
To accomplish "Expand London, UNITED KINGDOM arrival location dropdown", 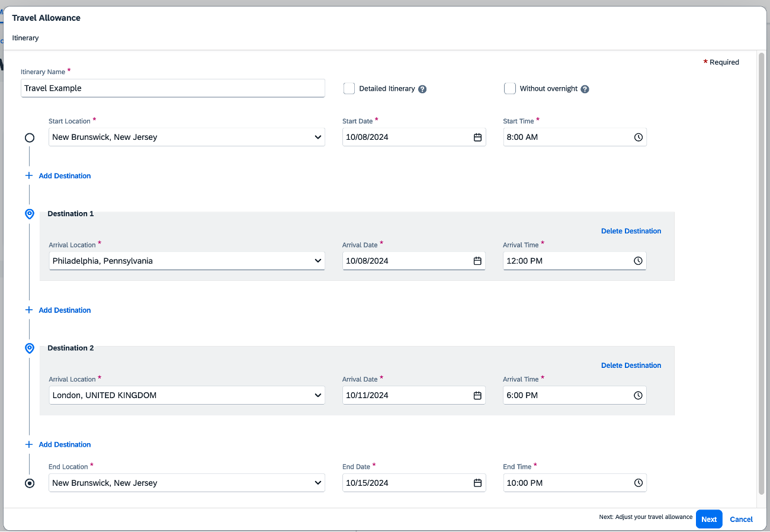I will tap(318, 395).
